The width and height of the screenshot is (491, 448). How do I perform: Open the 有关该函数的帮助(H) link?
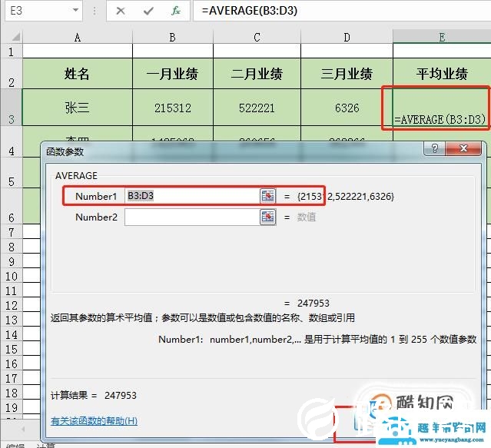click(94, 421)
